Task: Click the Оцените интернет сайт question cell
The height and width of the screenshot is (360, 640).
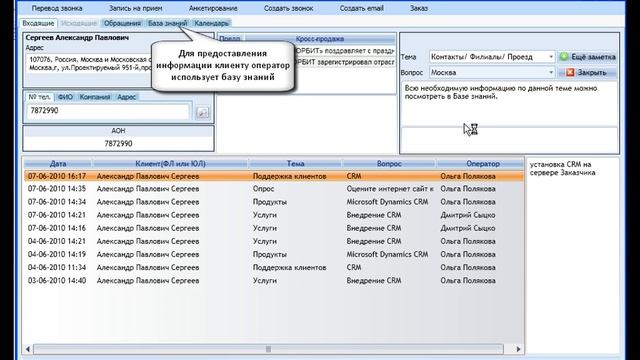Action: [390, 189]
